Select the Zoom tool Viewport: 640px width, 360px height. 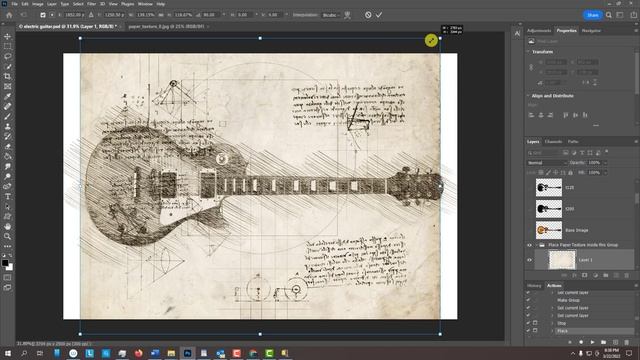[x=7, y=236]
